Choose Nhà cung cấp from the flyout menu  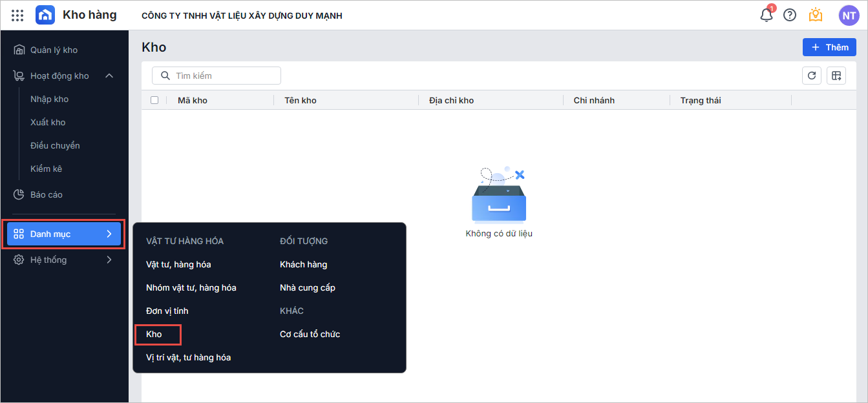pos(308,287)
